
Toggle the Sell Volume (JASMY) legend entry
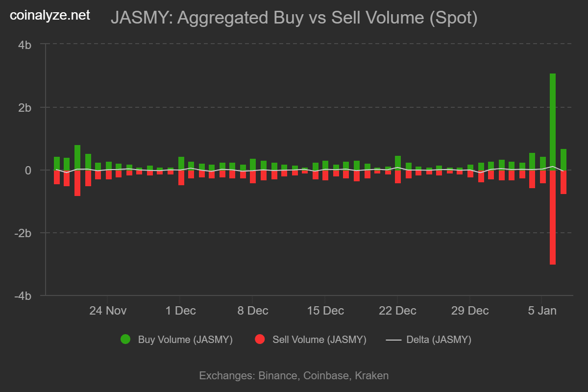pyautogui.click(x=319, y=340)
